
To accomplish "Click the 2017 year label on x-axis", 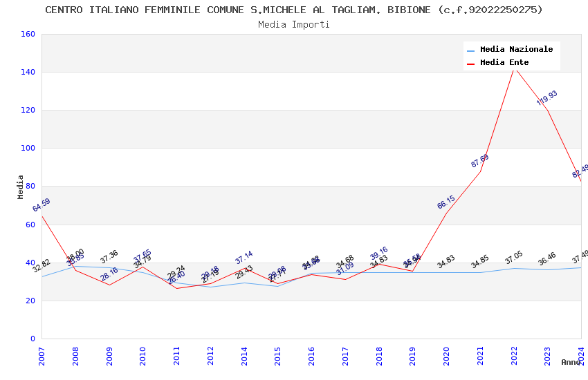I will (345, 356).
